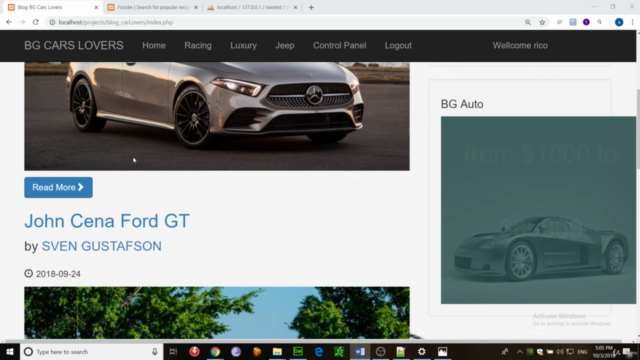This screenshot has width=640, height=360.
Task: Show hidden system tray icons
Action: 520,352
